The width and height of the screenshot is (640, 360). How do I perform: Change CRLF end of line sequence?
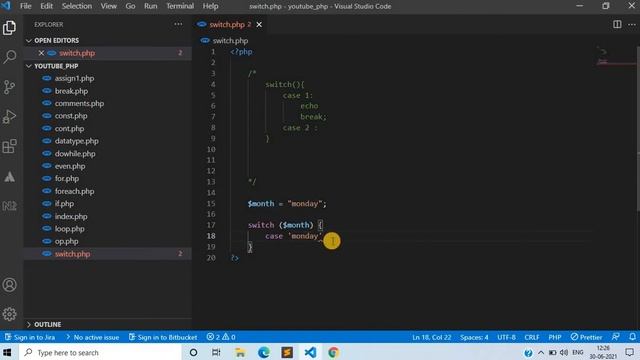pos(532,337)
